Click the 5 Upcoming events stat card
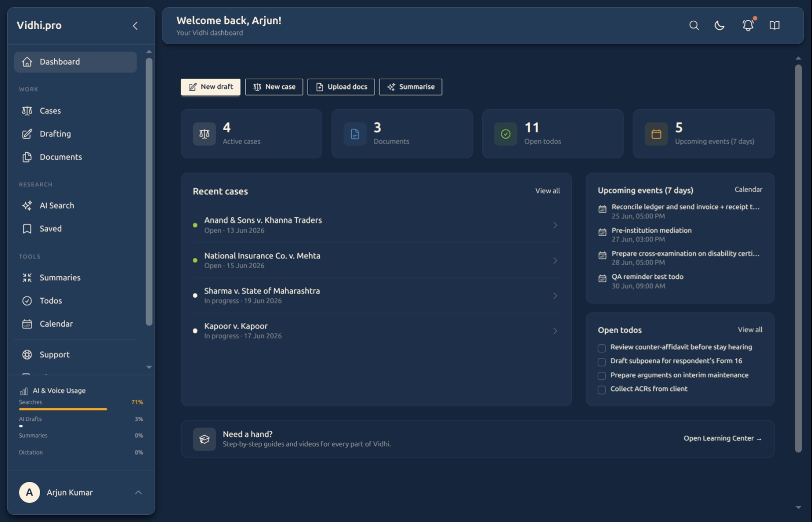812x522 pixels. [703, 134]
